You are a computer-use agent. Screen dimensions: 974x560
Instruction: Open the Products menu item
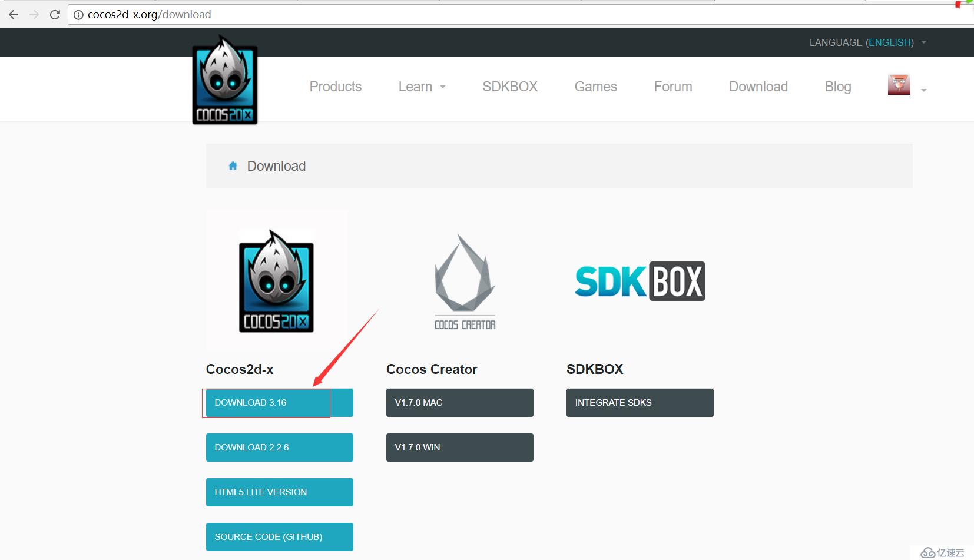click(336, 87)
